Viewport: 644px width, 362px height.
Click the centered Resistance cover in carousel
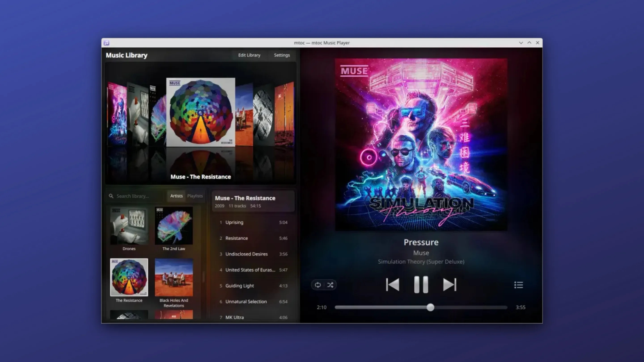(x=201, y=112)
